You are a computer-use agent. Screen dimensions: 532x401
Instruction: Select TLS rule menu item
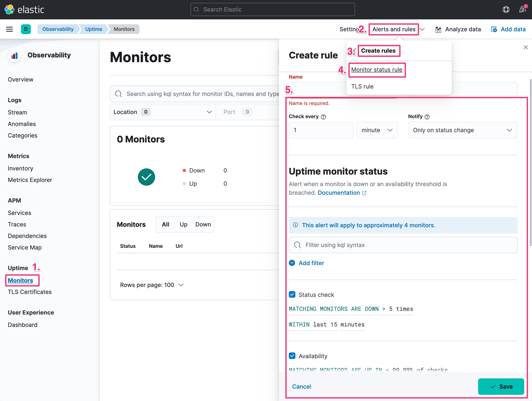coord(362,86)
